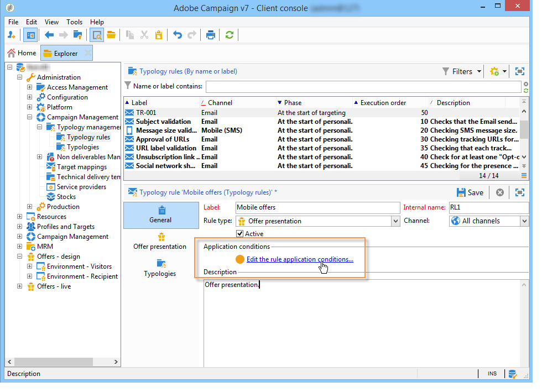Viewport: 542px width, 392px height.
Task: Click the Copy toolbar icon
Action: pos(130,35)
